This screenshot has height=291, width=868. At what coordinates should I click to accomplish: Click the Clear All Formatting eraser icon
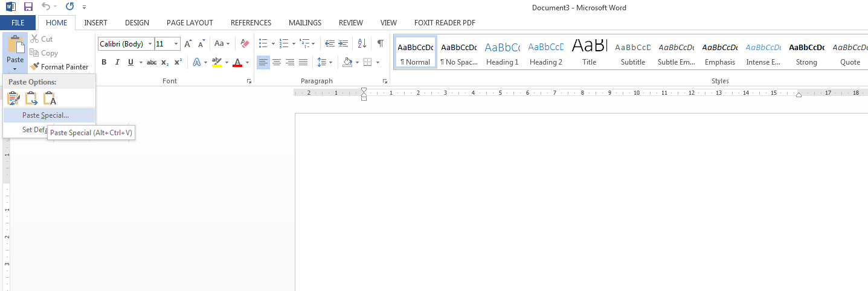245,43
